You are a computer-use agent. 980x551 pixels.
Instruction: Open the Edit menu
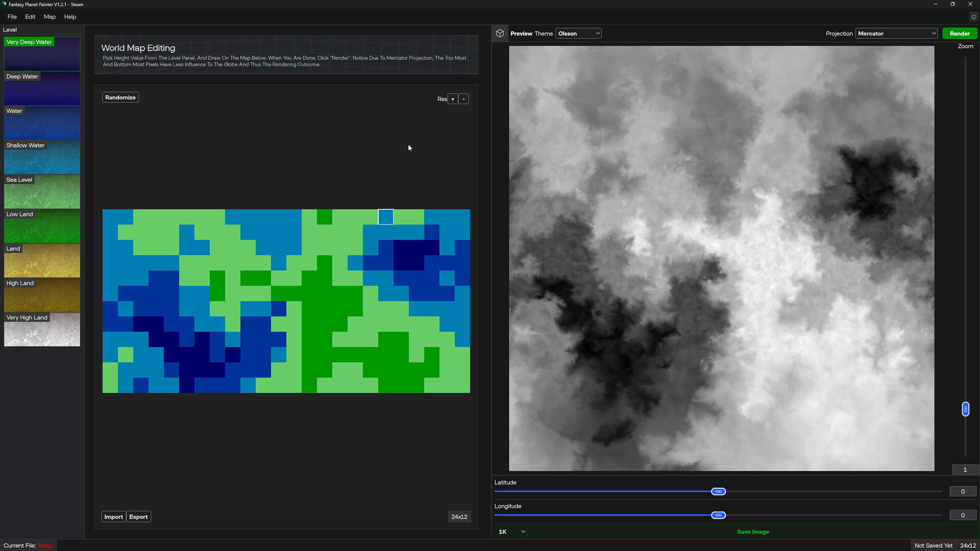[30, 17]
